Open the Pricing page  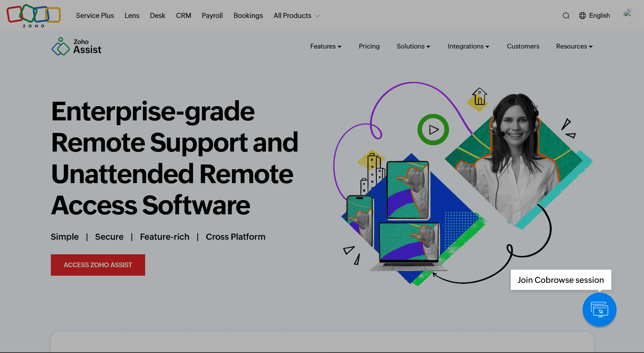coord(369,46)
